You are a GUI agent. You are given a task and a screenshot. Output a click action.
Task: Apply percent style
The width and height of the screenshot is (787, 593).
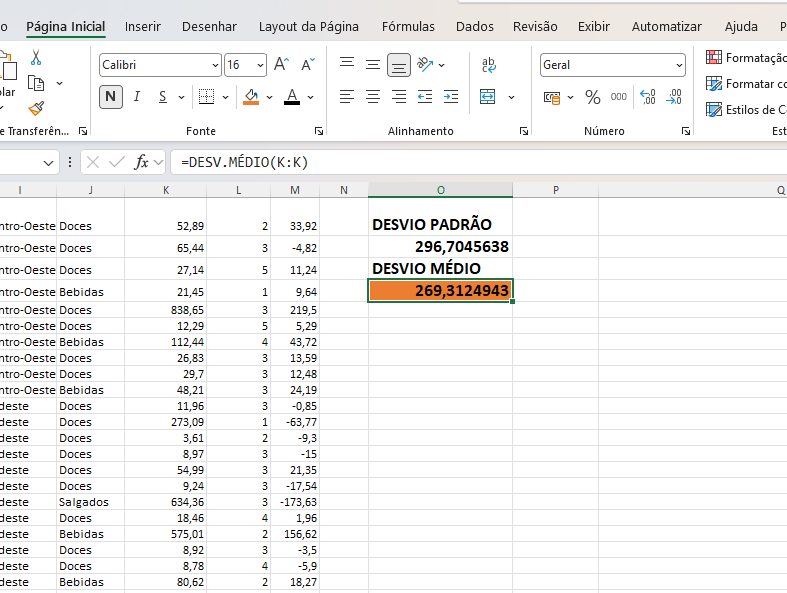pos(593,97)
